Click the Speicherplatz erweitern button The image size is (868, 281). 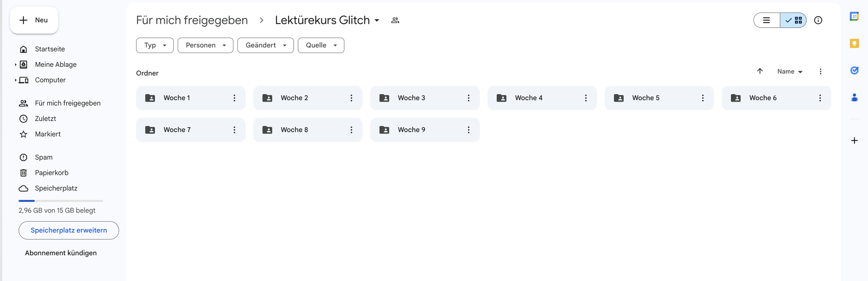69,230
